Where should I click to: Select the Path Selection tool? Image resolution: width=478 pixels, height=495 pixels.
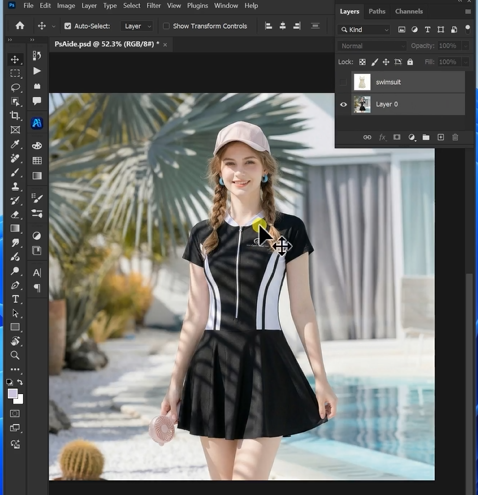(x=15, y=313)
